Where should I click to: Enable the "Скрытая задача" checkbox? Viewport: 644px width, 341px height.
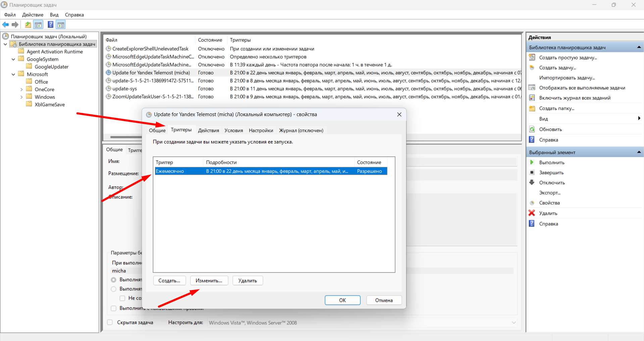(x=110, y=322)
